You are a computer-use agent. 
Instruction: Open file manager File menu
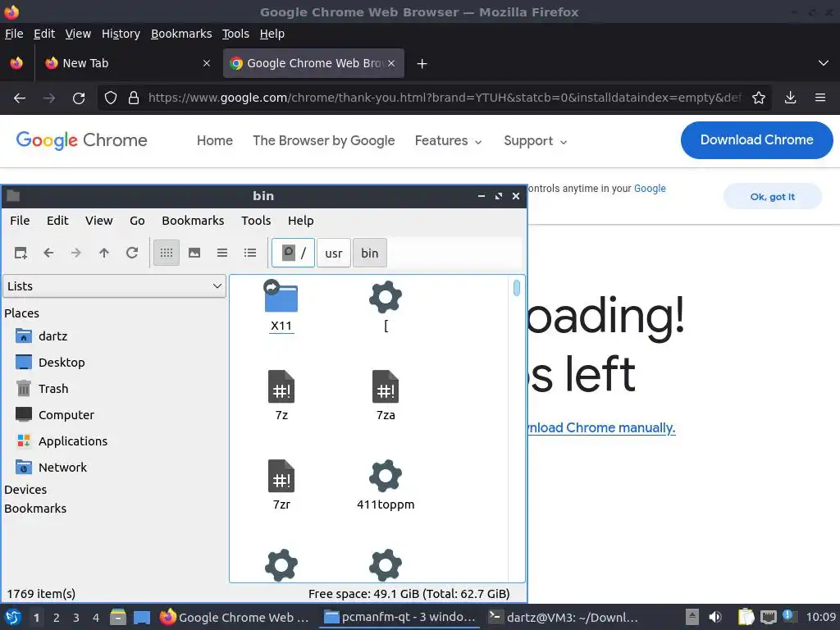(x=20, y=221)
